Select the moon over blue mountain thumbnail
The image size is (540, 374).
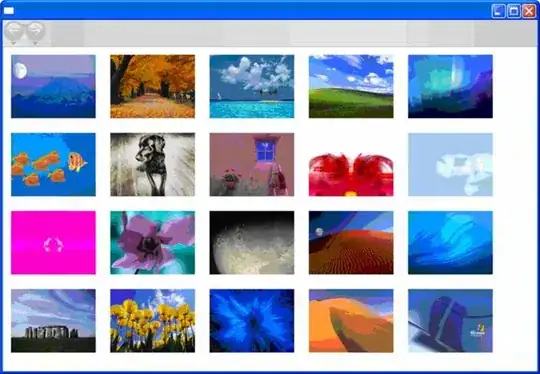point(53,86)
